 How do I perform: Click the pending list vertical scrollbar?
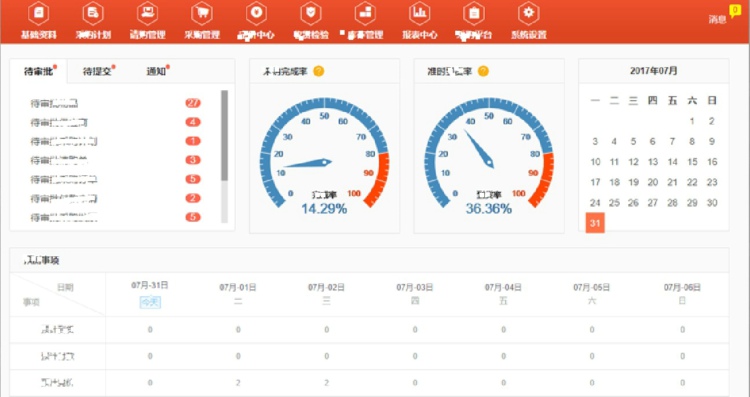pos(224,156)
